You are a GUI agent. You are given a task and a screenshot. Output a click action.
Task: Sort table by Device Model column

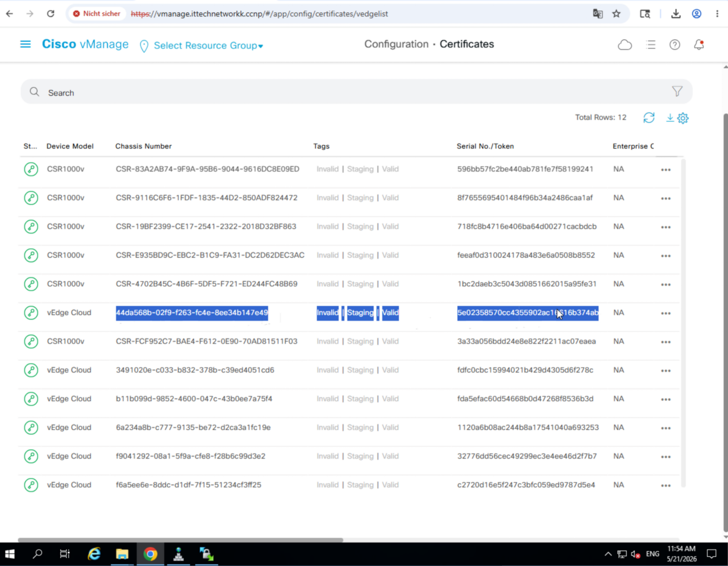[70, 146]
